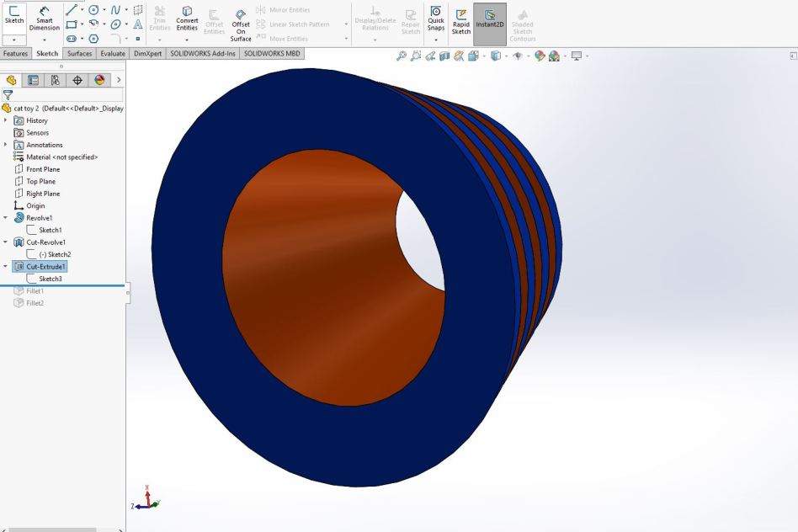The height and width of the screenshot is (532, 798).
Task: Click the Offset On Surface tool
Action: point(241,23)
